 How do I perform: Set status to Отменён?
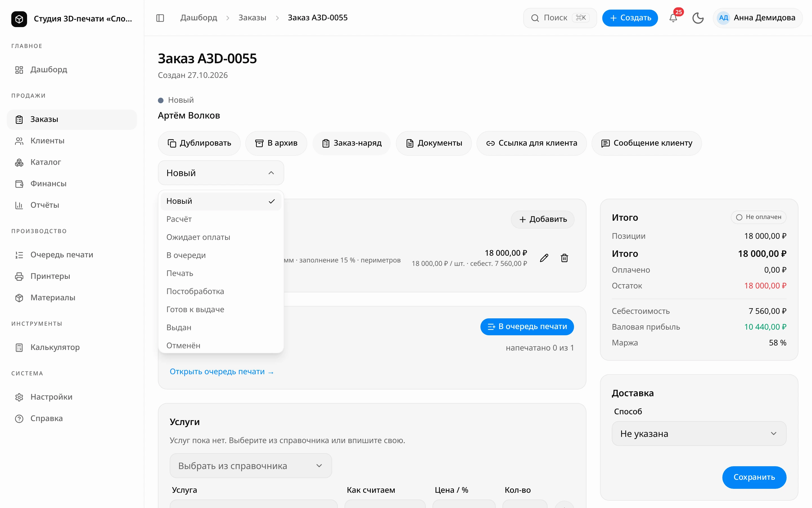tap(221, 345)
